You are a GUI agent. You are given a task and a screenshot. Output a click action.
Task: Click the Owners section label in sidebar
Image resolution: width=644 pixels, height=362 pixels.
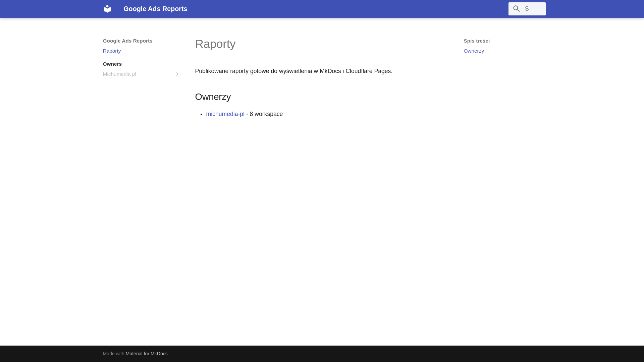[112, 64]
